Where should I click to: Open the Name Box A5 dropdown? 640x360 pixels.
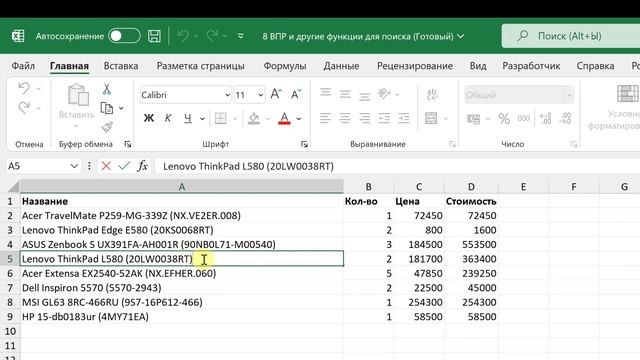coord(74,166)
